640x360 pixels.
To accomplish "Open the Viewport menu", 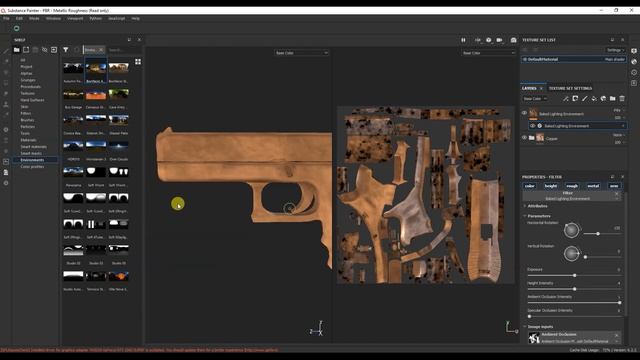I will click(75, 18).
